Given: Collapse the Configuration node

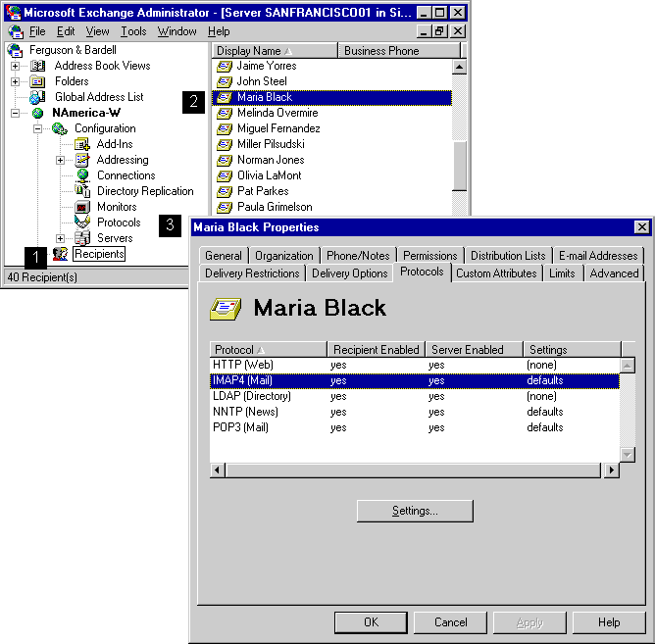Looking at the screenshot, I should pyautogui.click(x=37, y=128).
